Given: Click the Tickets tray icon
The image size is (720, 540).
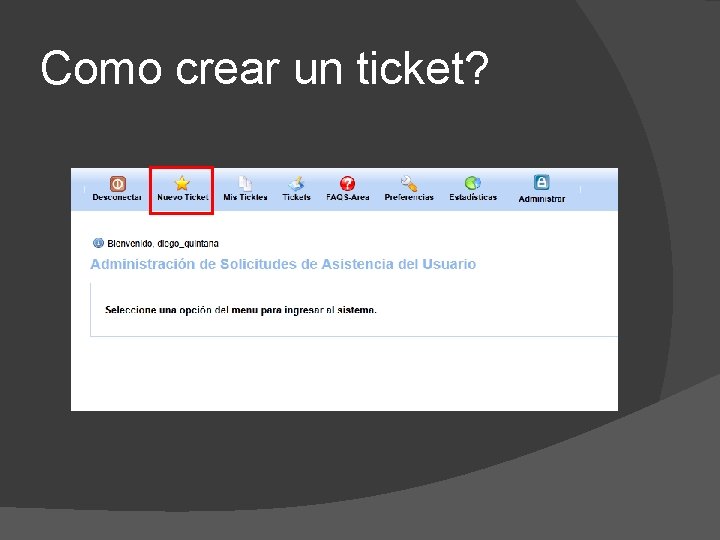Looking at the screenshot, I should click(x=296, y=183).
